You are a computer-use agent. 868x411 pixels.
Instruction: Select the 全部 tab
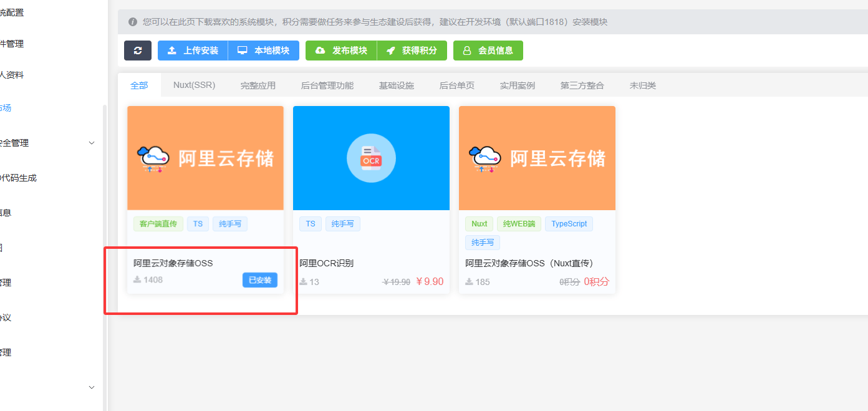click(139, 85)
